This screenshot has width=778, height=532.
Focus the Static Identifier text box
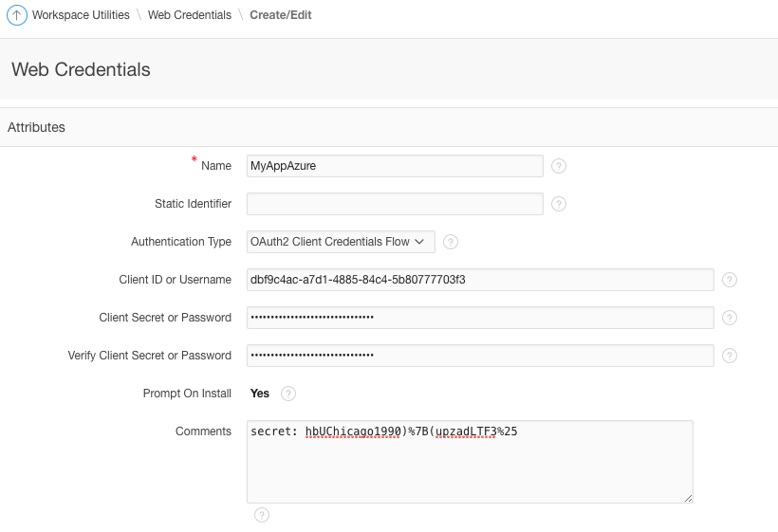[395, 204]
